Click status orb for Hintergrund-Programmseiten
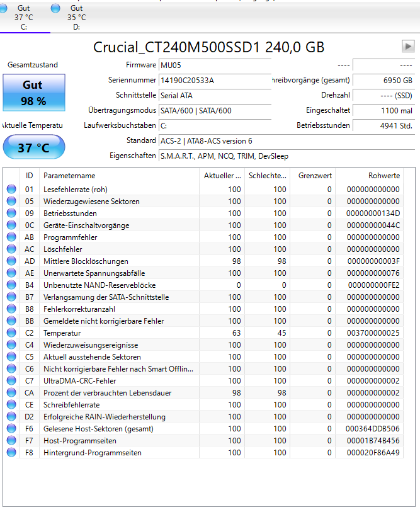This screenshot has height=512, width=420. coord(11,453)
